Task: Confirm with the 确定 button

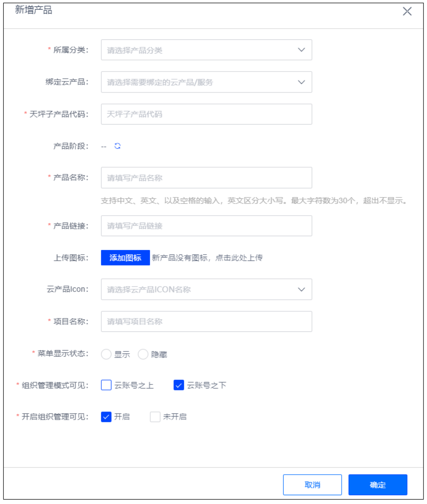Action: tap(378, 485)
